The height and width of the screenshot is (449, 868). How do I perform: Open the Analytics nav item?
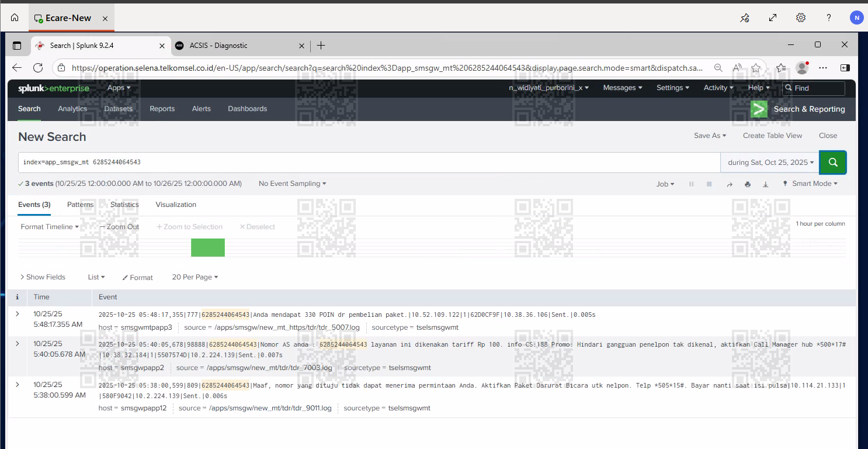pyautogui.click(x=72, y=109)
